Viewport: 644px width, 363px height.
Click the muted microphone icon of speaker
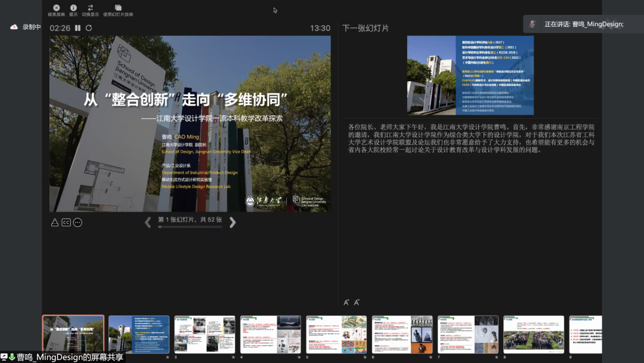pyautogui.click(x=532, y=24)
